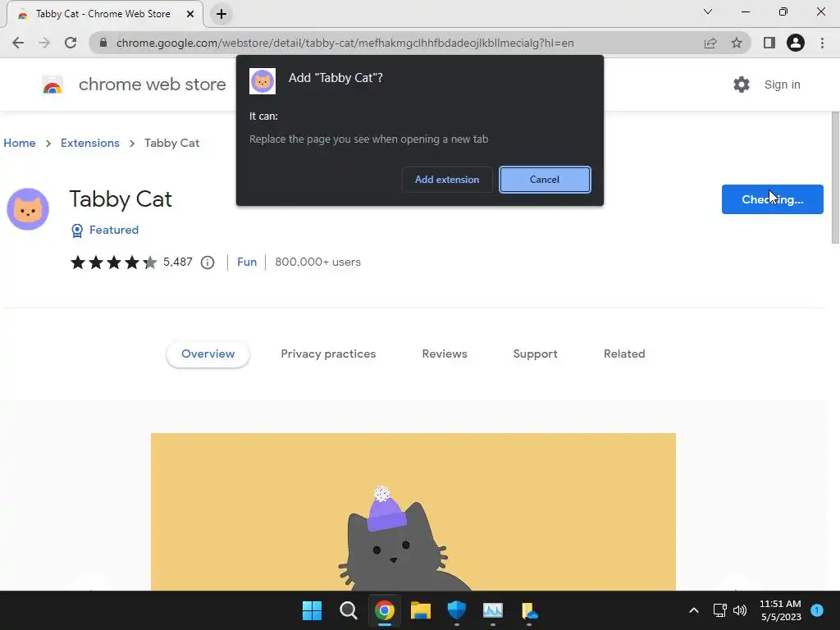Go to Home breadcrumb
Screen dimensions: 840x630
pos(20,143)
